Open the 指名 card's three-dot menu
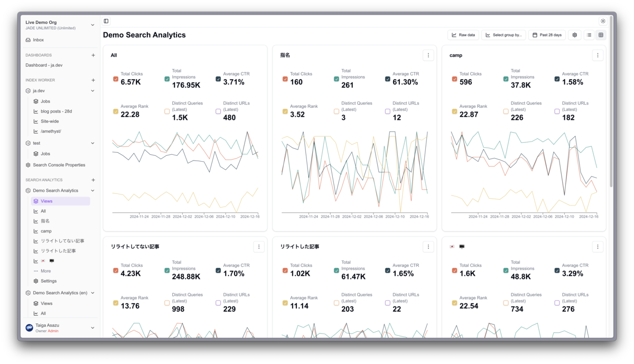634x364 pixels. [x=428, y=55]
